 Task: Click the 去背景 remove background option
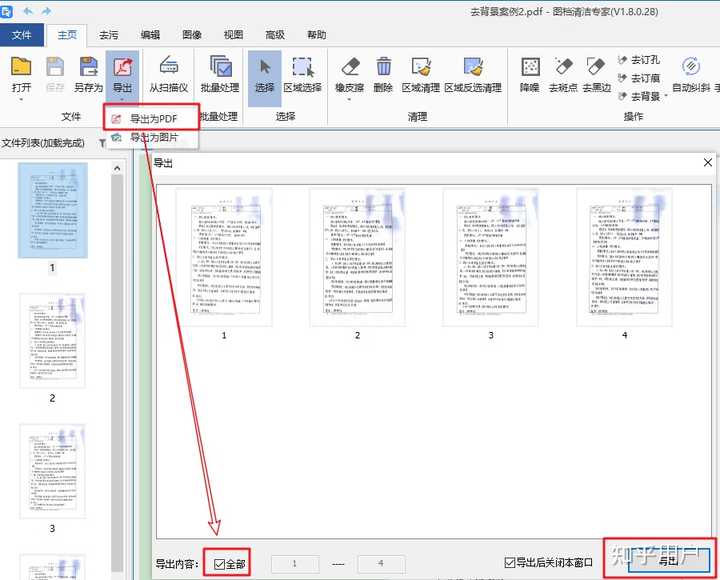click(x=639, y=96)
